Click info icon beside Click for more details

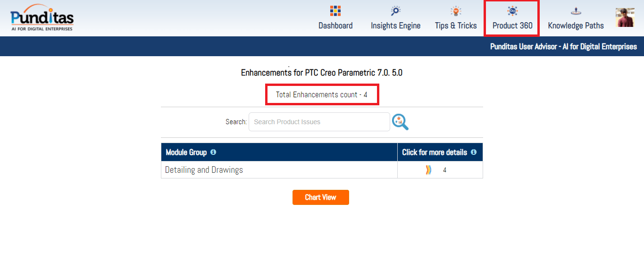pyautogui.click(x=474, y=152)
